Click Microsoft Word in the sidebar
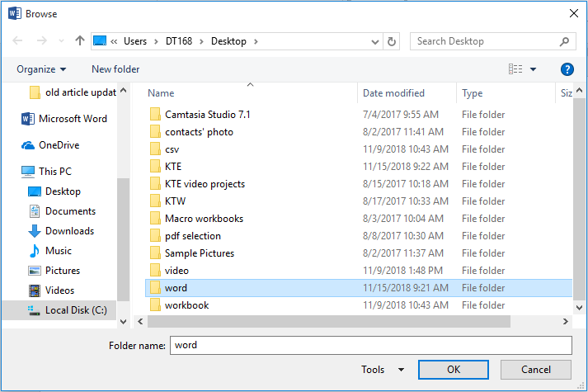Image resolution: width=588 pixels, height=392 pixels. coord(73,119)
